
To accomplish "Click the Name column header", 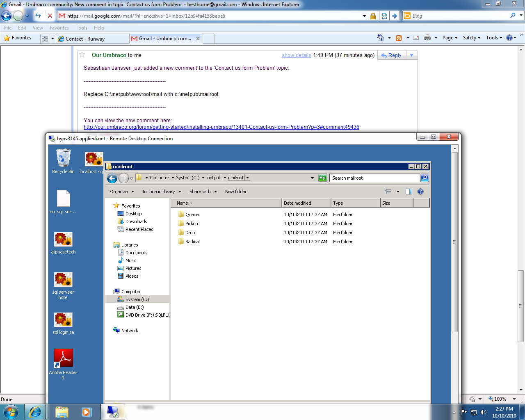I will point(226,203).
